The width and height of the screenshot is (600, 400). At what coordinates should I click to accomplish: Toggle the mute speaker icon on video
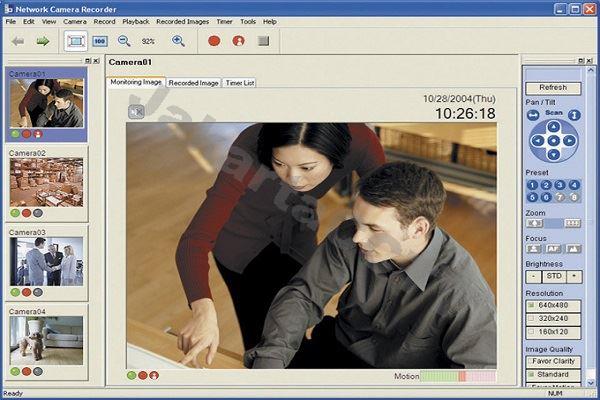pyautogui.click(x=136, y=111)
